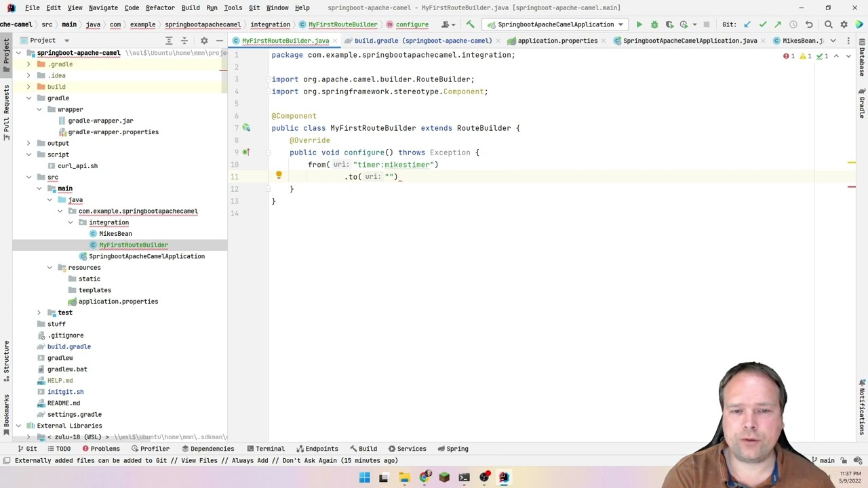This screenshot has height=488, width=868.
Task: Click the override gutter icon on line 9
Action: tap(246, 152)
